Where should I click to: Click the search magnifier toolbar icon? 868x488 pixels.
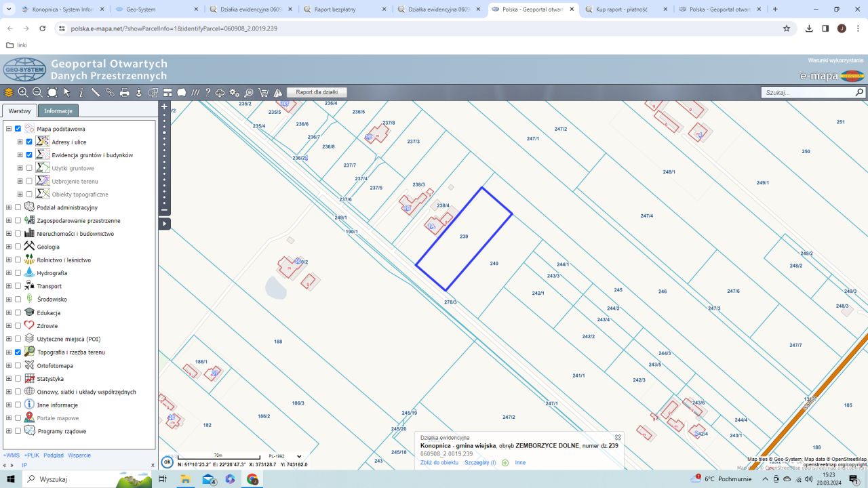click(x=249, y=92)
